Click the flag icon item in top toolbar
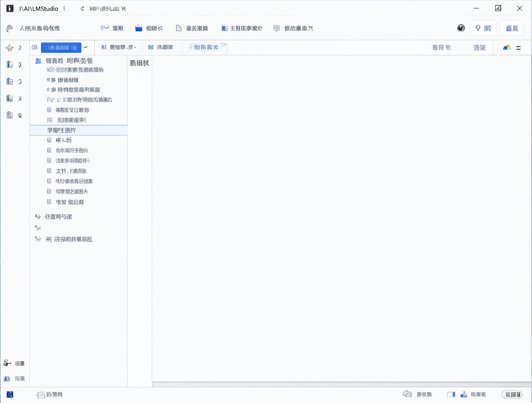The width and height of the screenshot is (532, 403). pos(112,28)
